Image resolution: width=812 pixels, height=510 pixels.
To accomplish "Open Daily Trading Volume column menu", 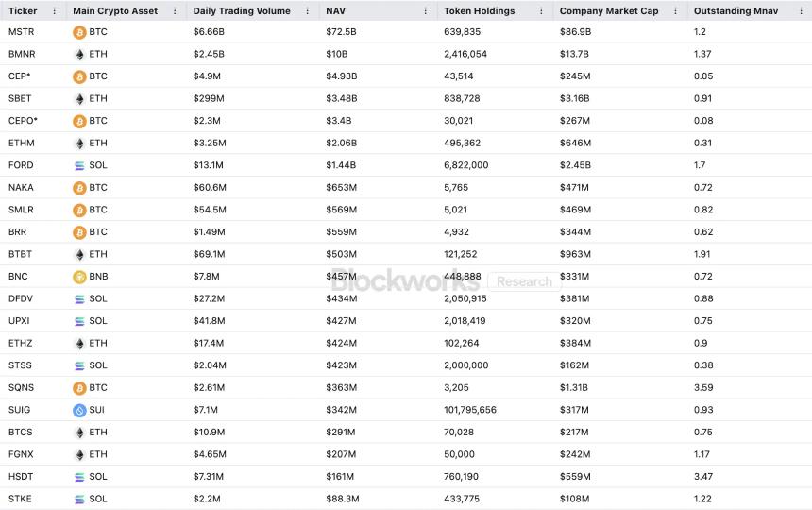I will point(307,10).
